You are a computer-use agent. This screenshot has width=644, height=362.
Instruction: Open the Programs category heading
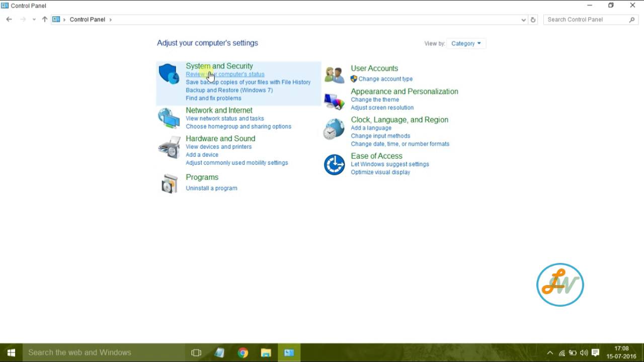coord(202,177)
